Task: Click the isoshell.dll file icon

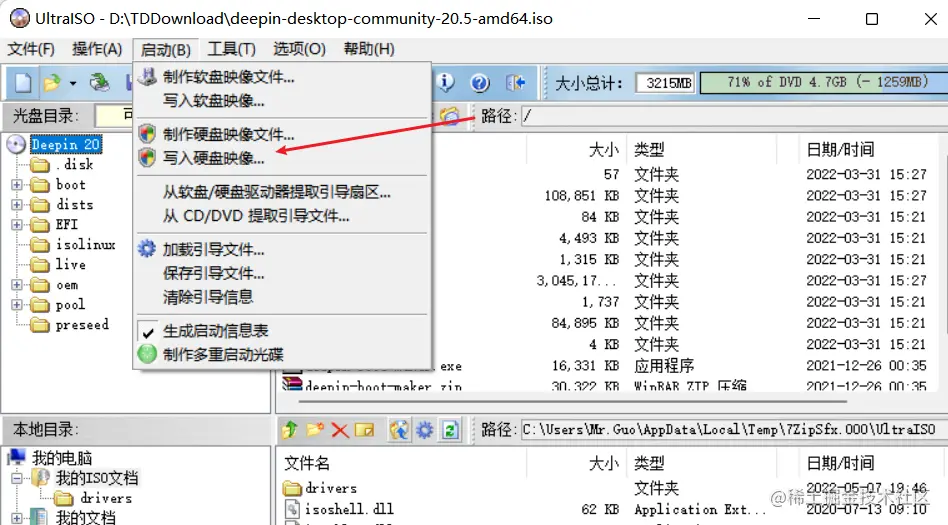Action: 292,509
